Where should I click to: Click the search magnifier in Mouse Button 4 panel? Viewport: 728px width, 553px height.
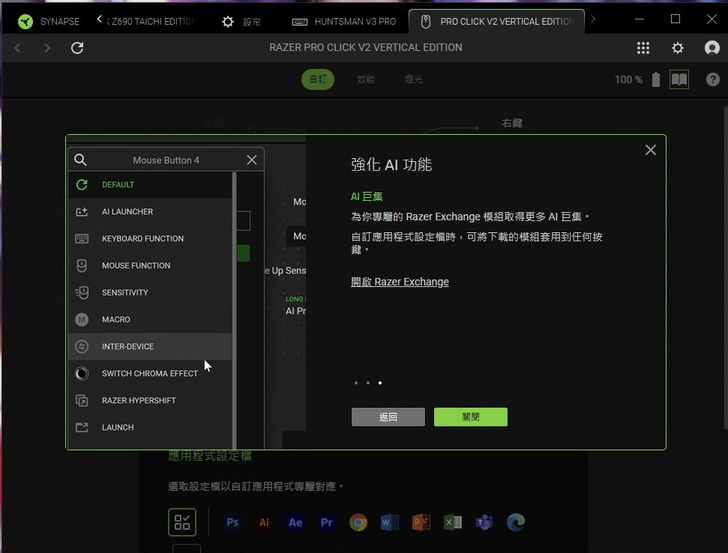pos(81,160)
